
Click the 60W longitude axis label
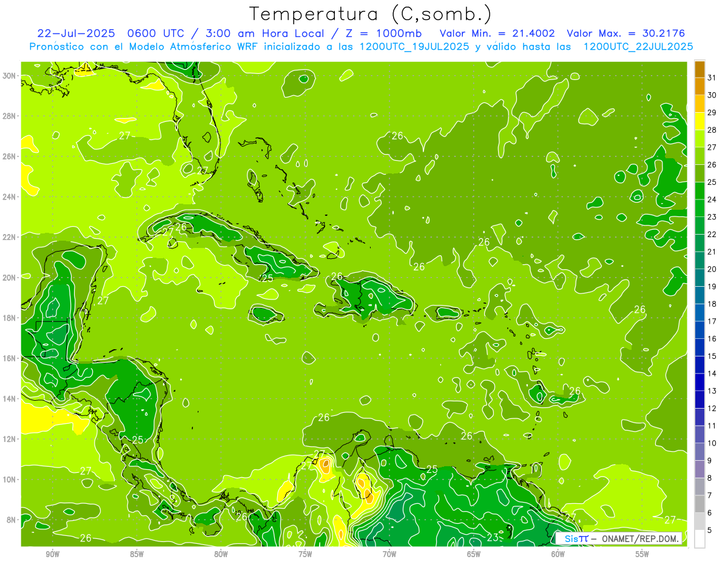coord(558,554)
